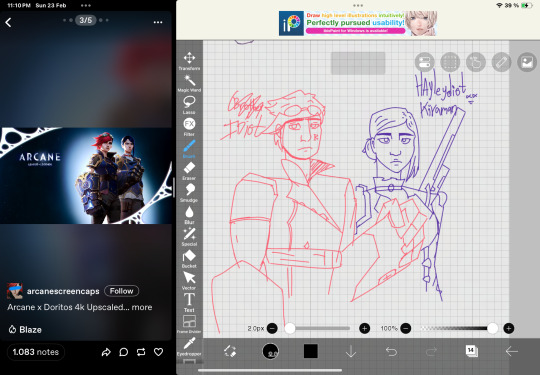Open the layers panel showing 14
Image resolution: width=540 pixels, height=375 pixels.
(x=471, y=351)
